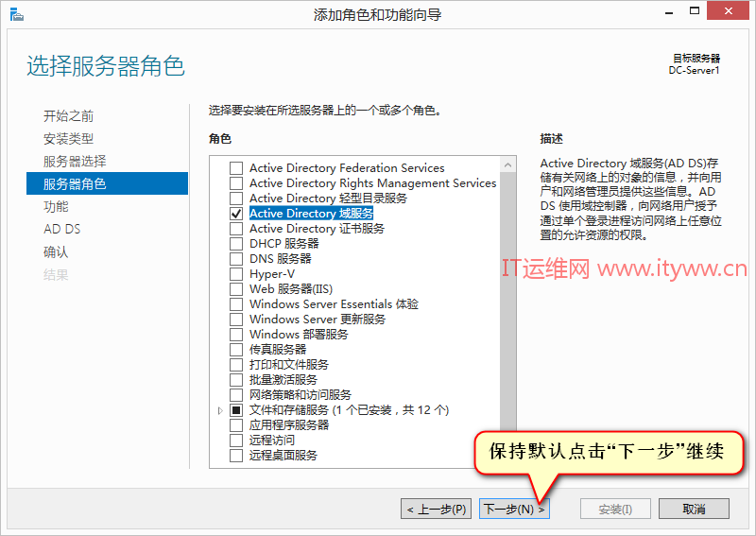This screenshot has height=536, width=756.
Task: Close the 添加角色和功能向导 window
Action: (x=728, y=10)
